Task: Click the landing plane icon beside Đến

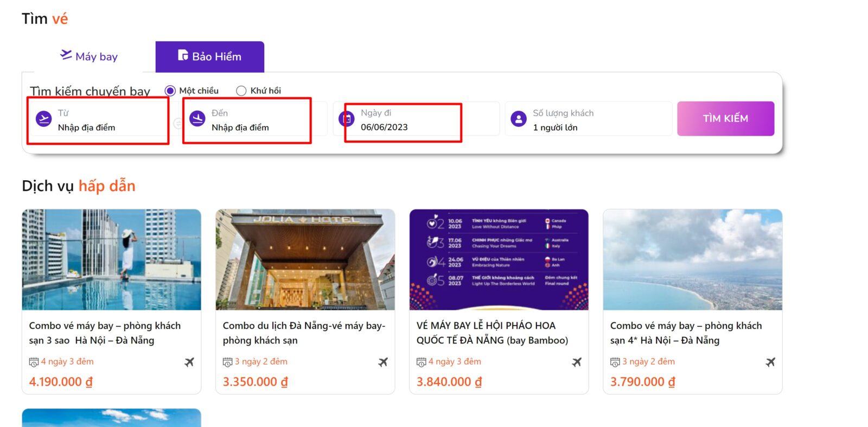Action: (x=197, y=119)
